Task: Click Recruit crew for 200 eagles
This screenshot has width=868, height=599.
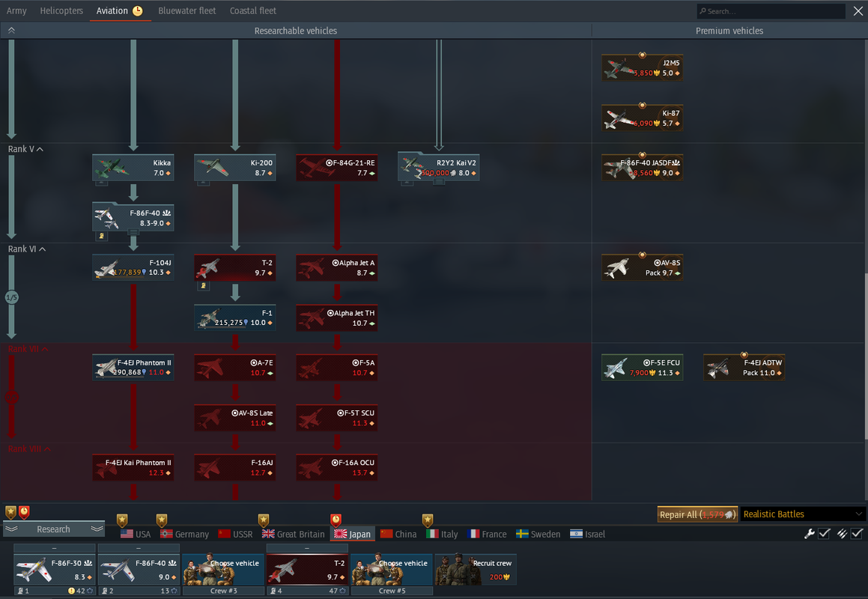Action: 476,570
